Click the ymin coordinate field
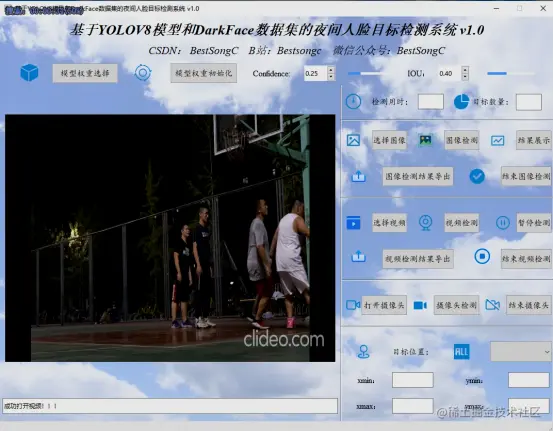The width and height of the screenshot is (554, 432). (x=529, y=380)
